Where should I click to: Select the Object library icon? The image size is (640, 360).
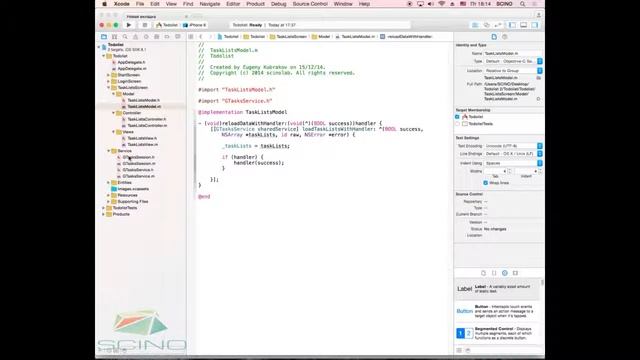pos(505,273)
